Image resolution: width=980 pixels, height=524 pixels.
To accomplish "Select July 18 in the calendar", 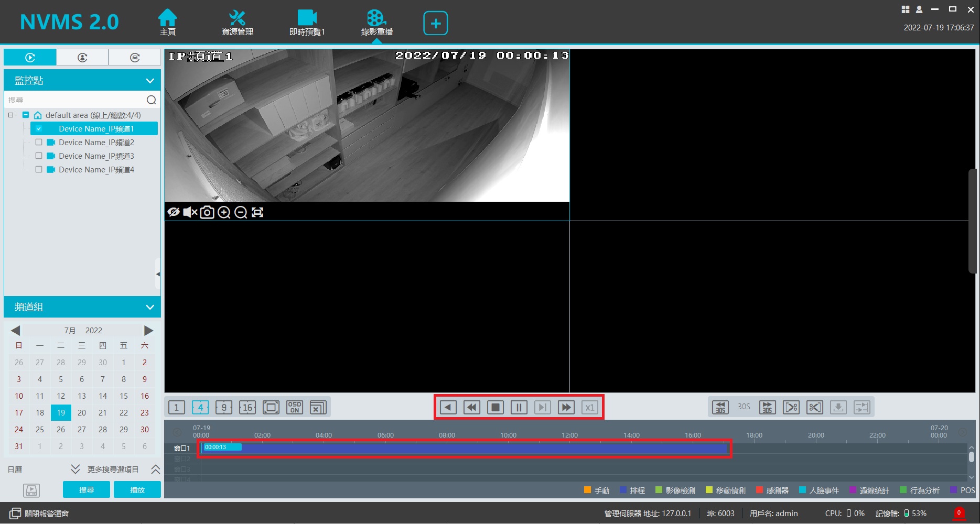I will point(40,412).
